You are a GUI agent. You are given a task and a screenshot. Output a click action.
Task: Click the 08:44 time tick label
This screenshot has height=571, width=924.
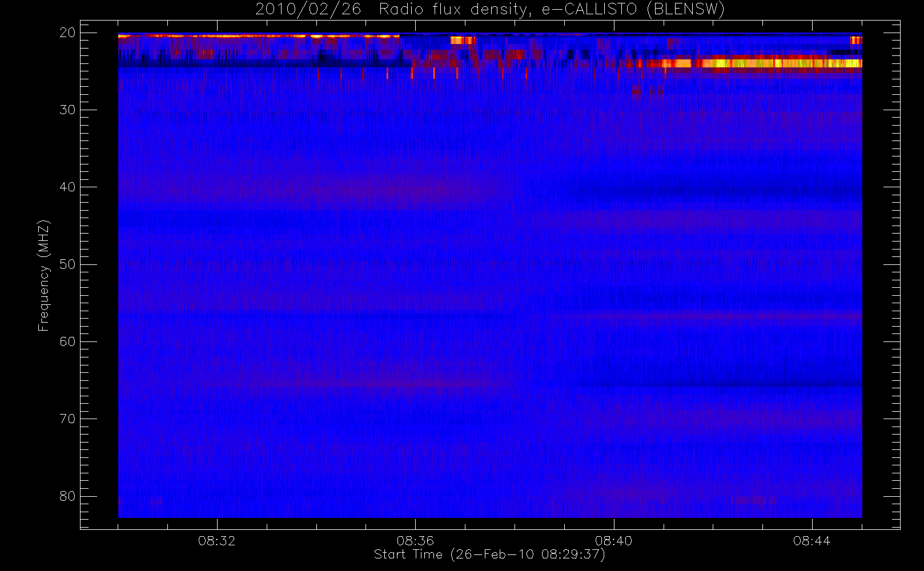pos(812,541)
